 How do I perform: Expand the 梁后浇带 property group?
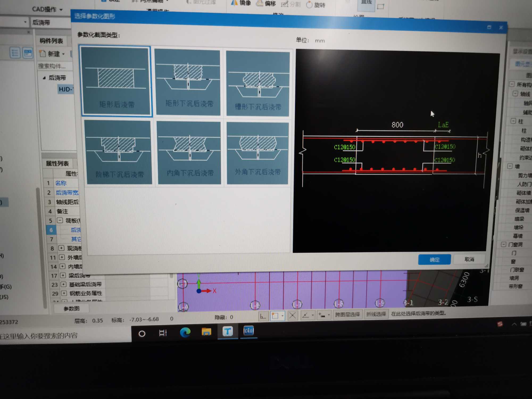(63, 275)
